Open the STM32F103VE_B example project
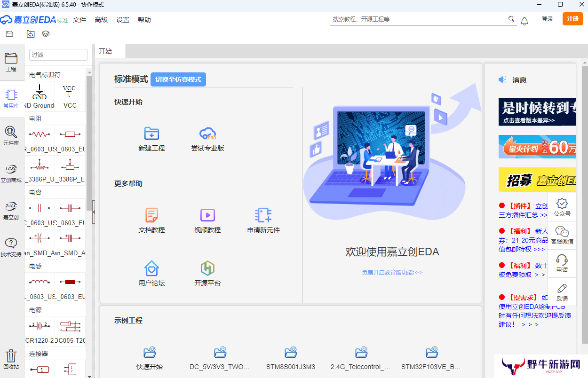The height and width of the screenshot is (378, 588). [x=431, y=359]
